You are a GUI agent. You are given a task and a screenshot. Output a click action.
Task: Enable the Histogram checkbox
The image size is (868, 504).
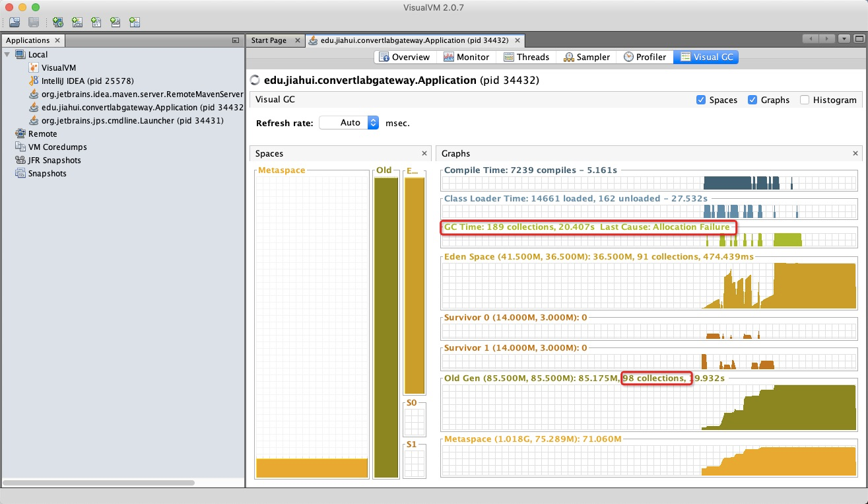coord(805,100)
